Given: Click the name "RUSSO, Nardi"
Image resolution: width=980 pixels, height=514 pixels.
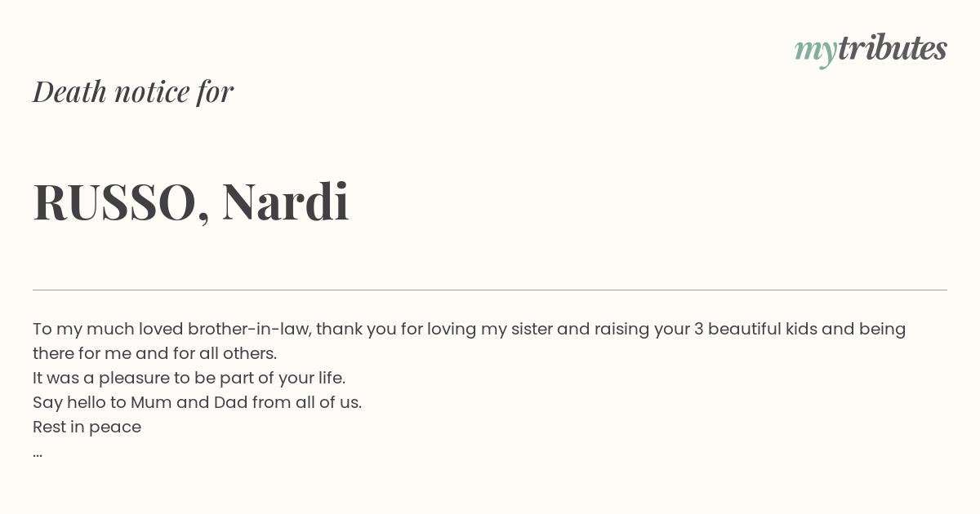Looking at the screenshot, I should [x=191, y=202].
